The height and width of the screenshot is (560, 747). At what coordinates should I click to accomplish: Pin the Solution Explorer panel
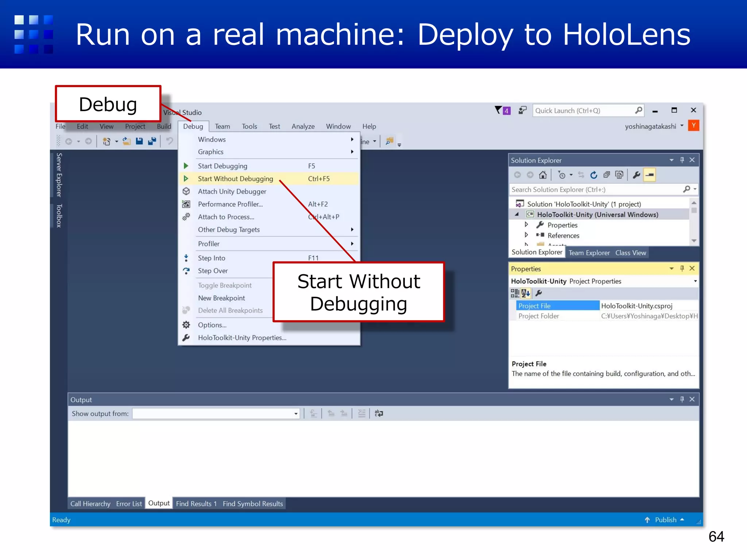pos(682,160)
